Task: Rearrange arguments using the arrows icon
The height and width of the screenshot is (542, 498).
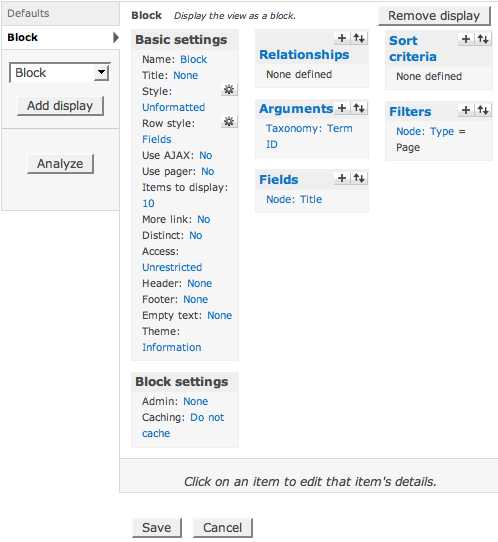Action: pos(359,109)
